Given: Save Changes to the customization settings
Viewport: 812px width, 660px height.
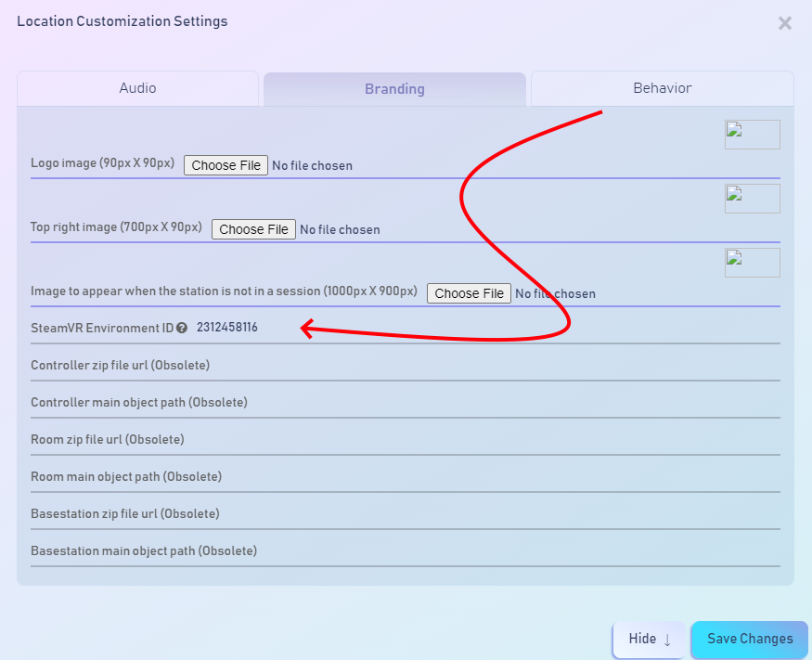Looking at the screenshot, I should click(749, 639).
